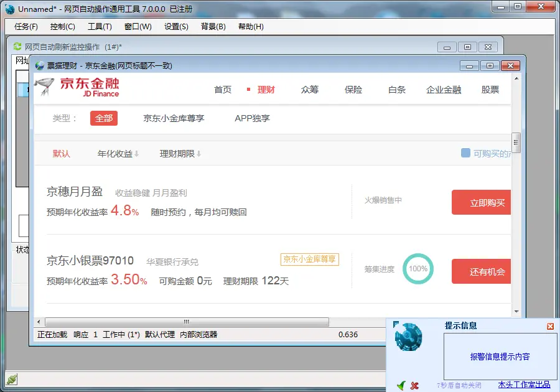The image size is (560, 392).
Task: Select the 全部 type filter
Action: point(104,118)
